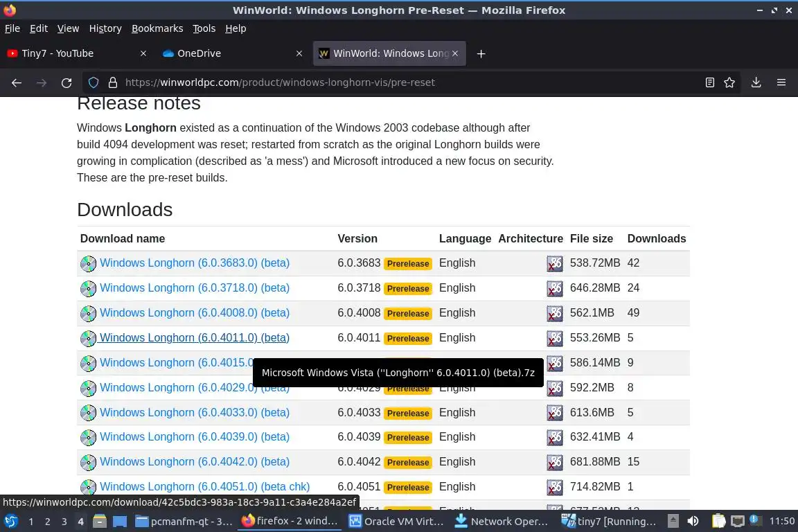Download Windows Longhorn (6.0.3718.0) (beta)
Image resolution: width=798 pixels, height=532 pixels.
195,287
